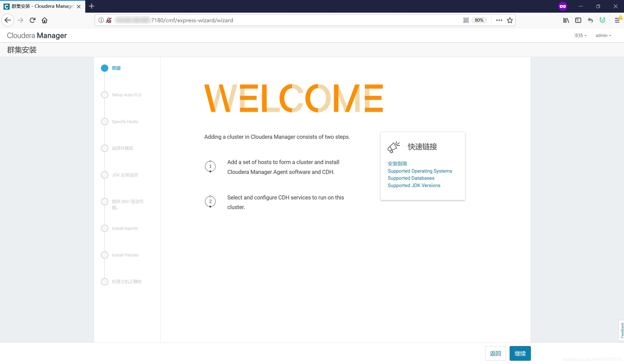Open the Feedback side tab
This screenshot has width=624, height=364.
(x=621, y=330)
